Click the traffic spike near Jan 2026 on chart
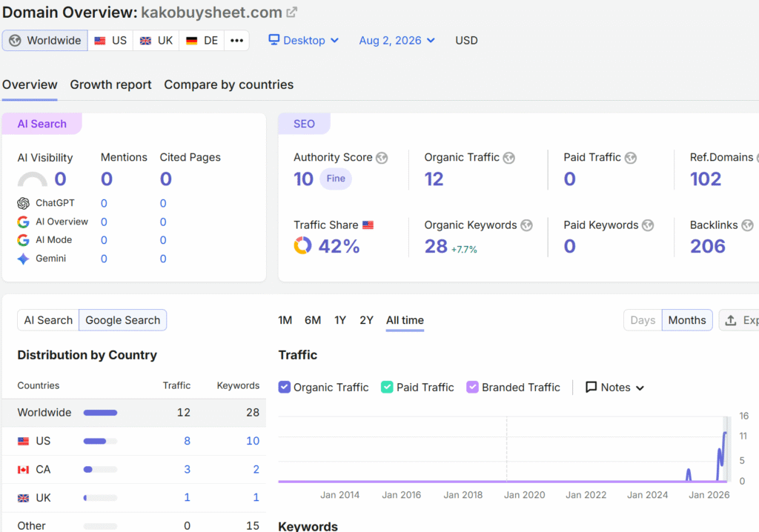Image resolution: width=759 pixels, height=532 pixels. 723,455
